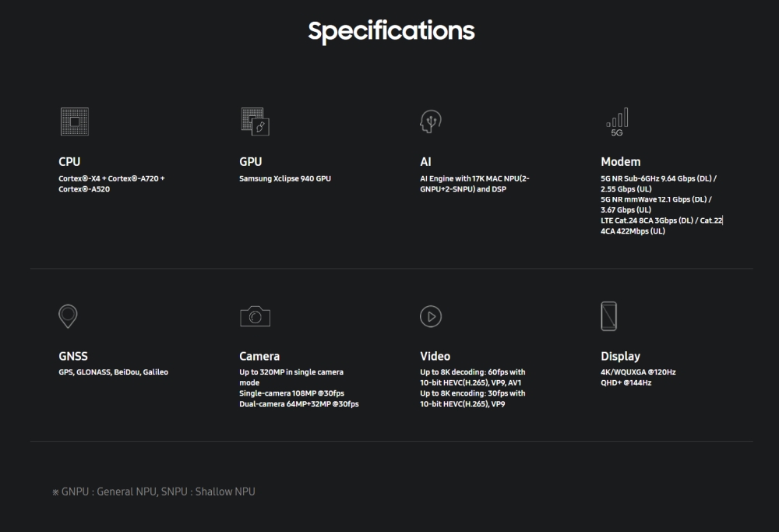Click the GPU chip icon
779x532 pixels.
click(255, 122)
